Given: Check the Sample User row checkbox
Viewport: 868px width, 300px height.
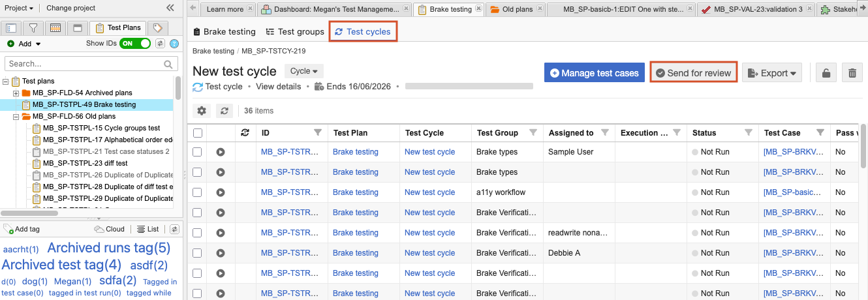Looking at the screenshot, I should [198, 152].
